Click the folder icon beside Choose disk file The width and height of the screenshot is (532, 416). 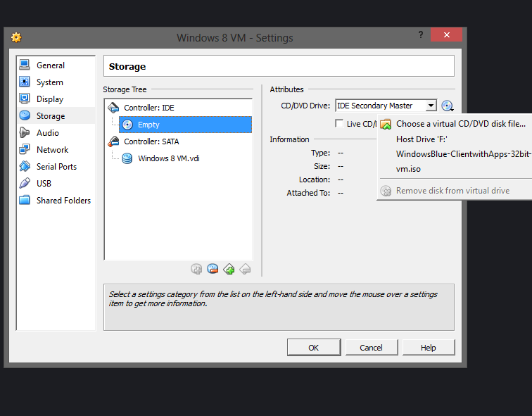(x=386, y=124)
